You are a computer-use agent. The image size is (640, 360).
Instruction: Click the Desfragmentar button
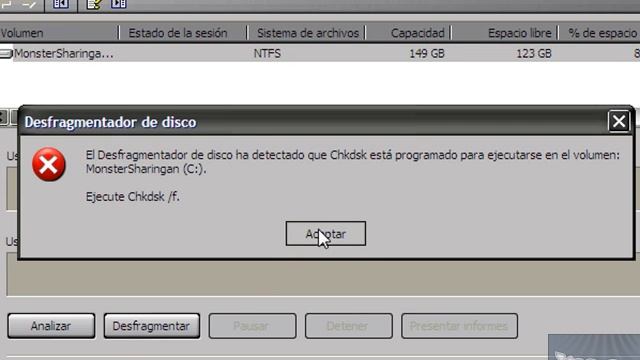[x=151, y=326]
